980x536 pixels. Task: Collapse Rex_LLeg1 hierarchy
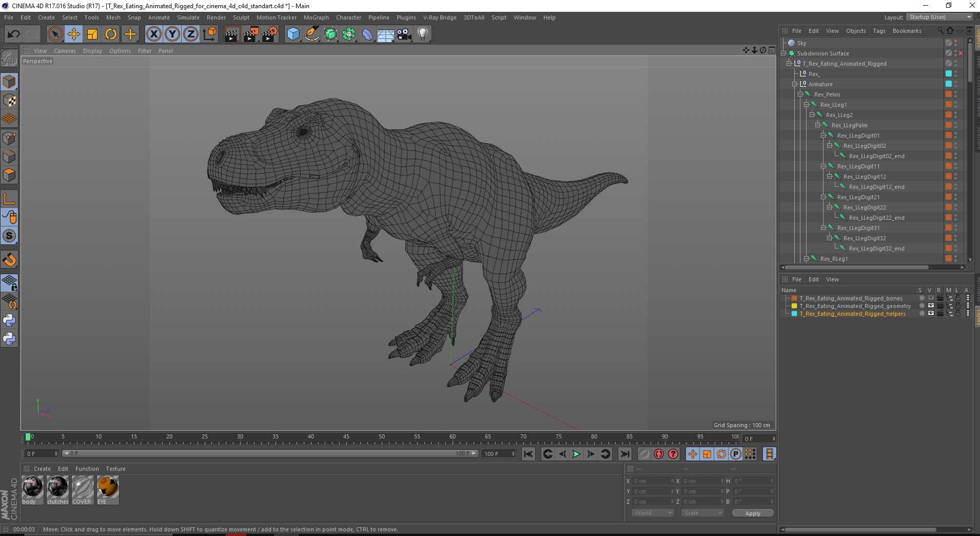click(x=806, y=105)
